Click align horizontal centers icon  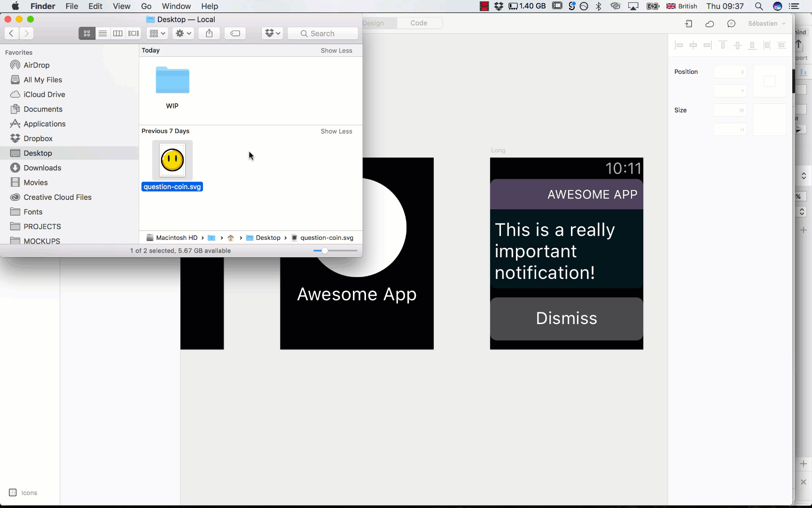pos(693,45)
